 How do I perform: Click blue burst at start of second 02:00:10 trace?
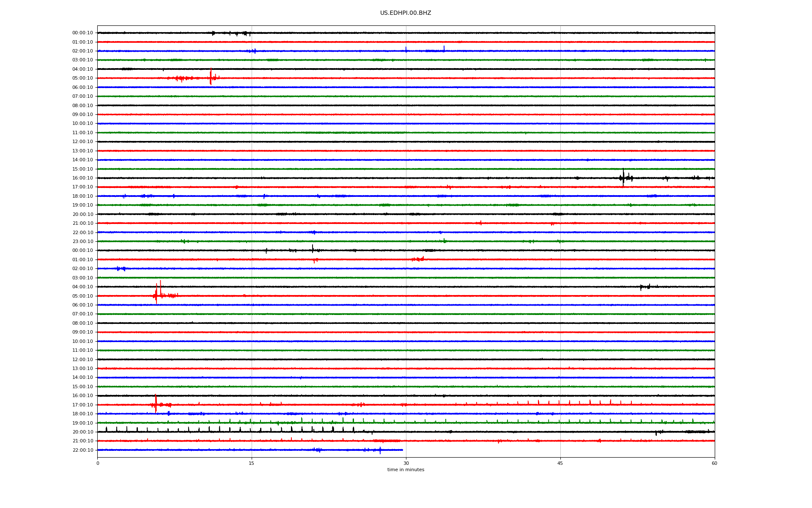point(121,268)
